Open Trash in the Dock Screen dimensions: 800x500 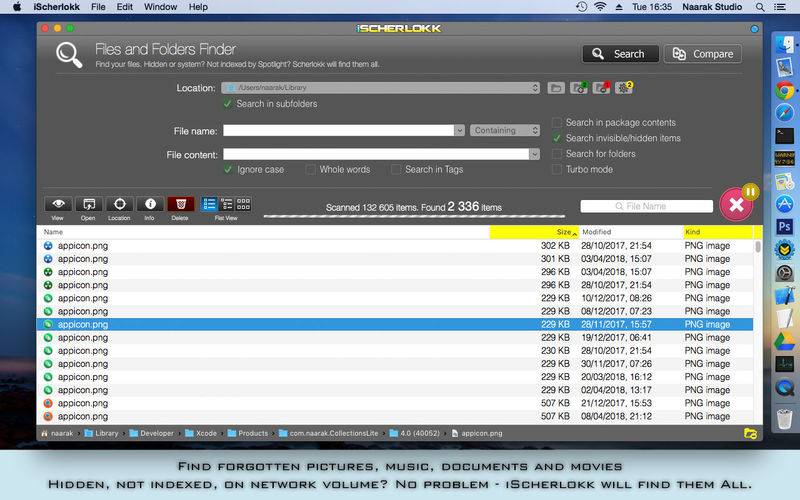click(785, 419)
